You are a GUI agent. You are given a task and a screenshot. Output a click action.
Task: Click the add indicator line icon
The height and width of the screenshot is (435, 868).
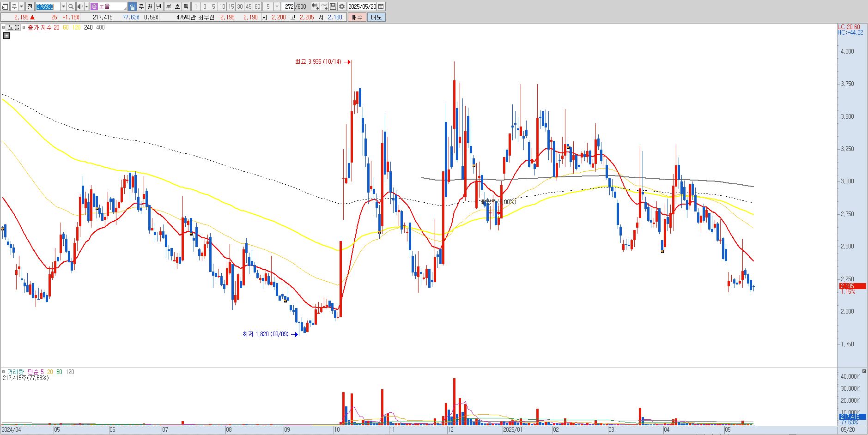coord(324,6)
